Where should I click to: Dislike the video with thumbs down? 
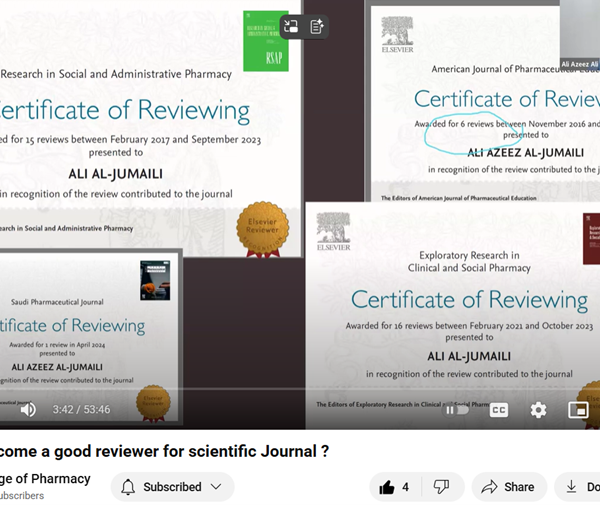point(441,487)
